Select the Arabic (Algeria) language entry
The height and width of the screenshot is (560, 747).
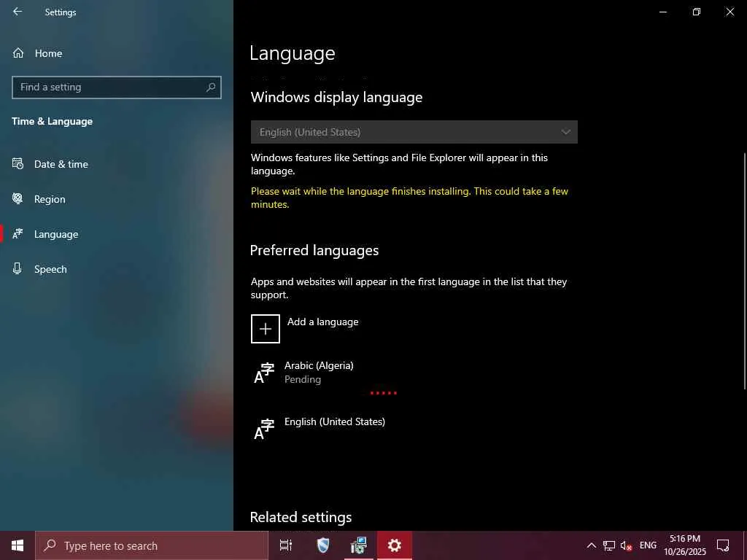(x=414, y=373)
